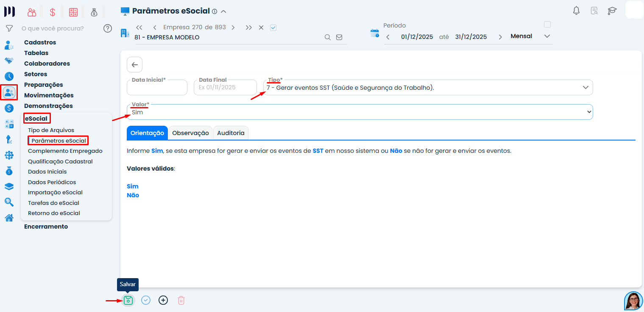Toggle the empty checkbox above Mensal
This screenshot has height=312, width=644.
point(547,24)
